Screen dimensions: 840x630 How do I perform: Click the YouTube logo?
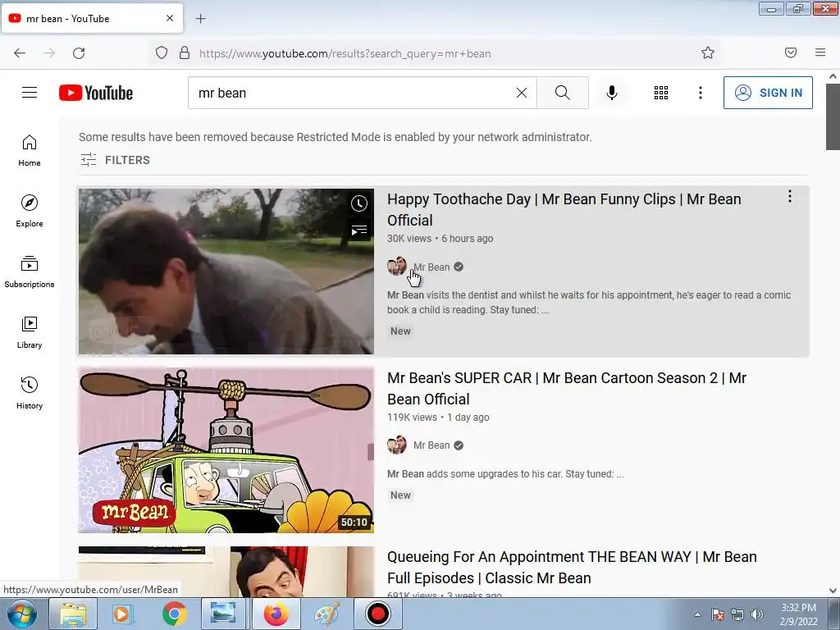(x=96, y=93)
